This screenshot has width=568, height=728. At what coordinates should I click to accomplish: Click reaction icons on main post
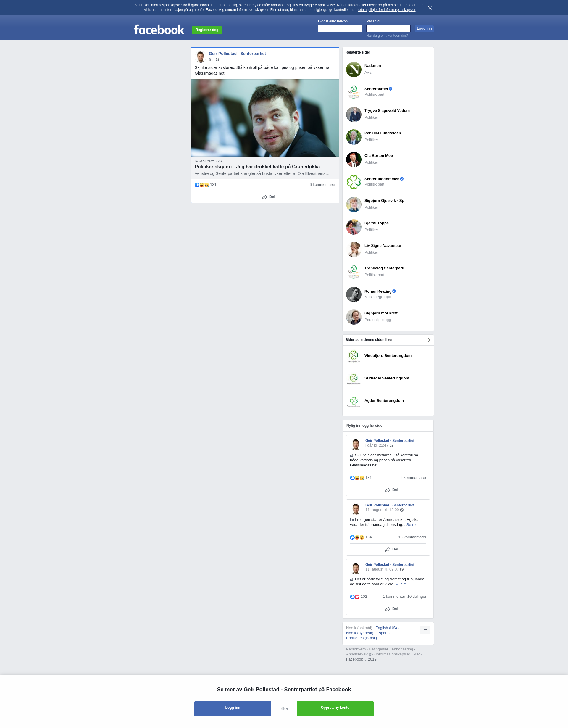(x=201, y=185)
